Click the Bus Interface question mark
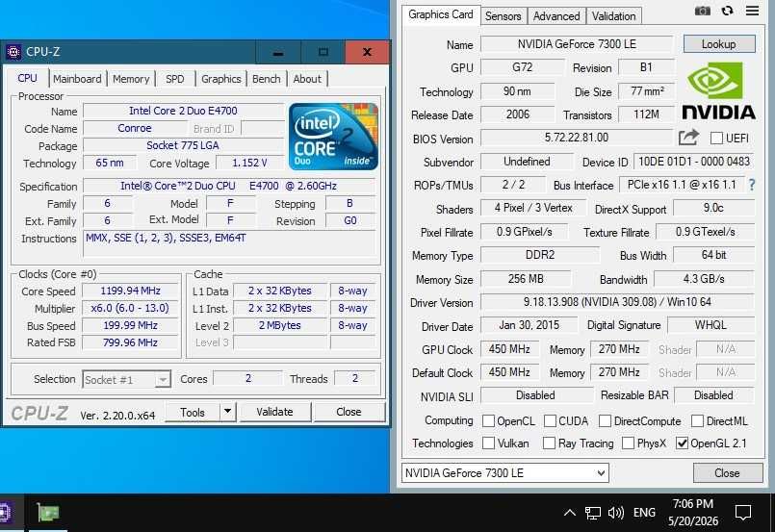This screenshot has height=532, width=775. pos(752,186)
